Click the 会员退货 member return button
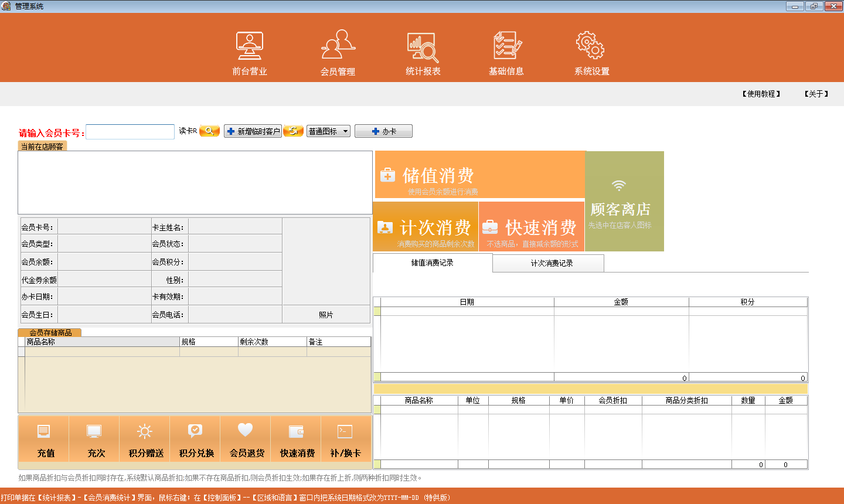This screenshot has width=844, height=504. (246, 439)
